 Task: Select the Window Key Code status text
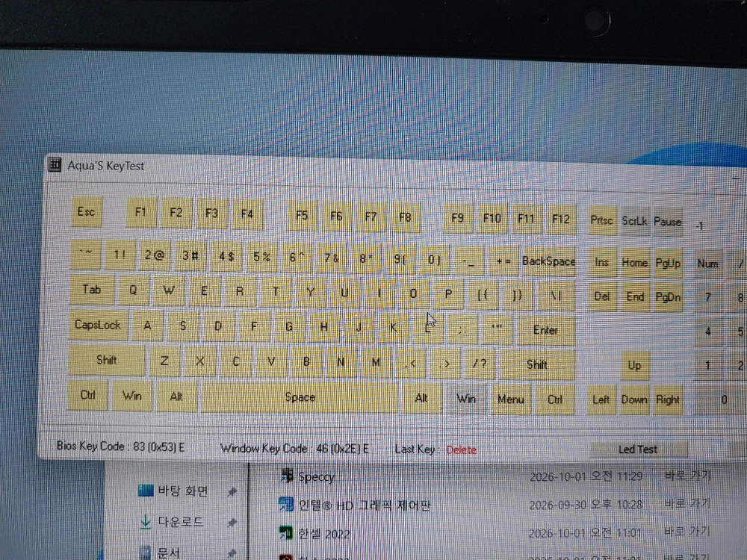coord(294,449)
